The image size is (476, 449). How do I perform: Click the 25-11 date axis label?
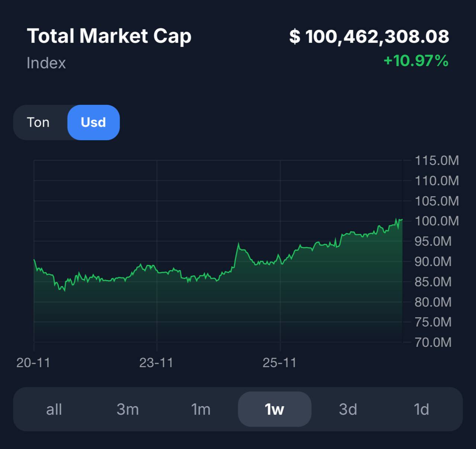[280, 362]
